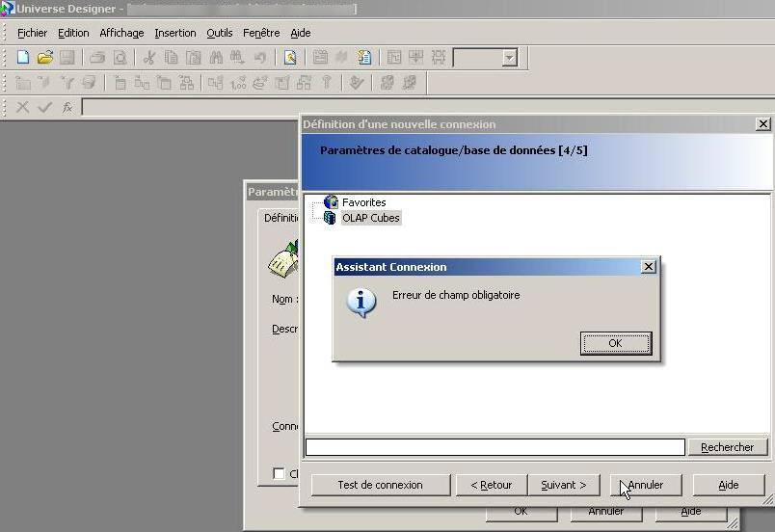The height and width of the screenshot is (532, 775).
Task: Click the key-shaped icon in second toolbar
Action: [x=327, y=83]
